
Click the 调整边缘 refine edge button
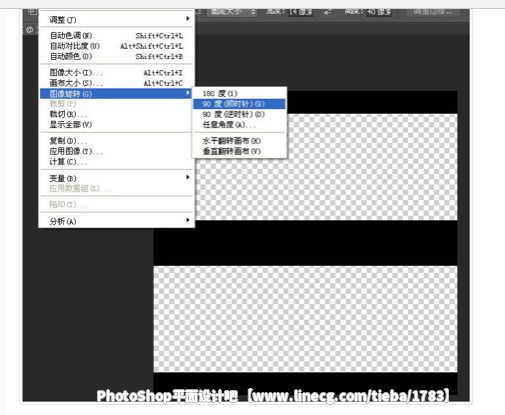tap(433, 12)
